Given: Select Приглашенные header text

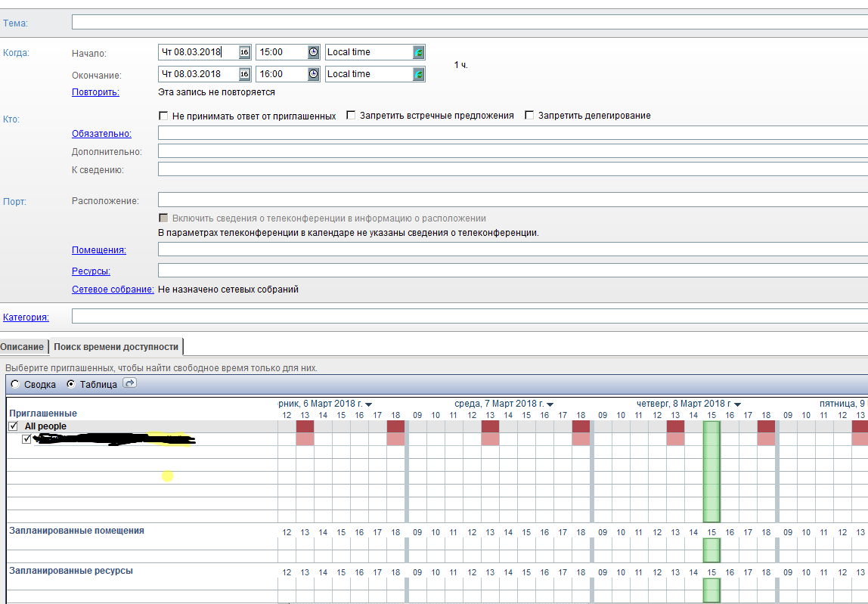Looking at the screenshot, I should [43, 414].
